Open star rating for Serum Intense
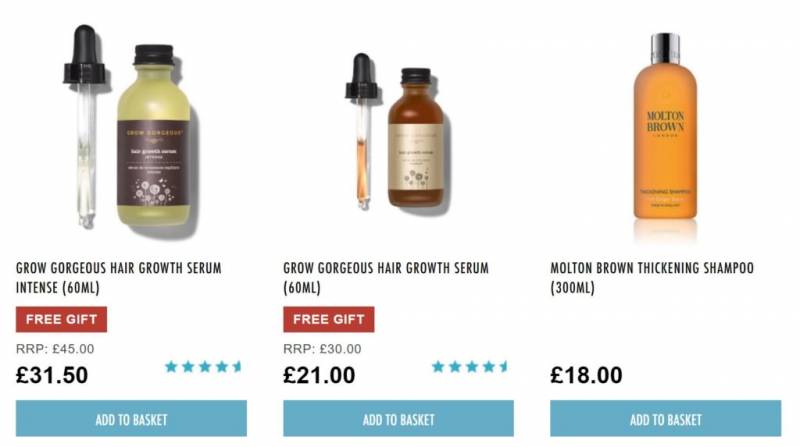Viewport: 800px width, 447px height. (x=203, y=366)
